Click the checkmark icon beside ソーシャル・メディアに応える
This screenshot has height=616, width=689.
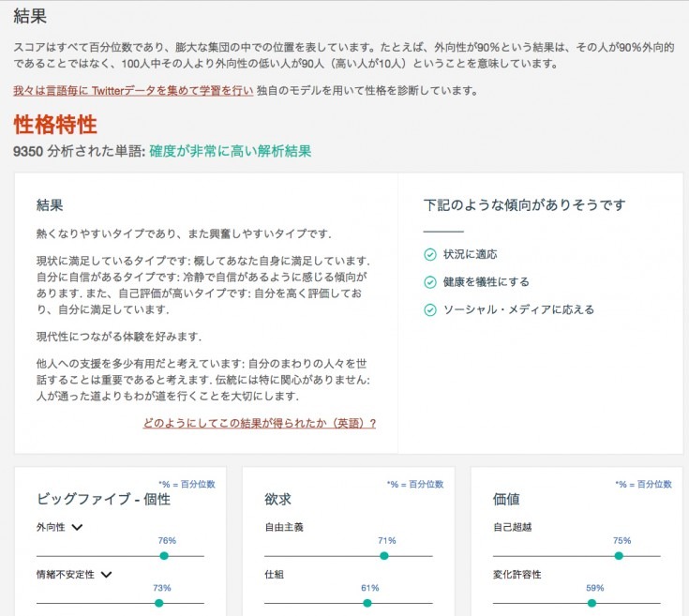[430, 309]
